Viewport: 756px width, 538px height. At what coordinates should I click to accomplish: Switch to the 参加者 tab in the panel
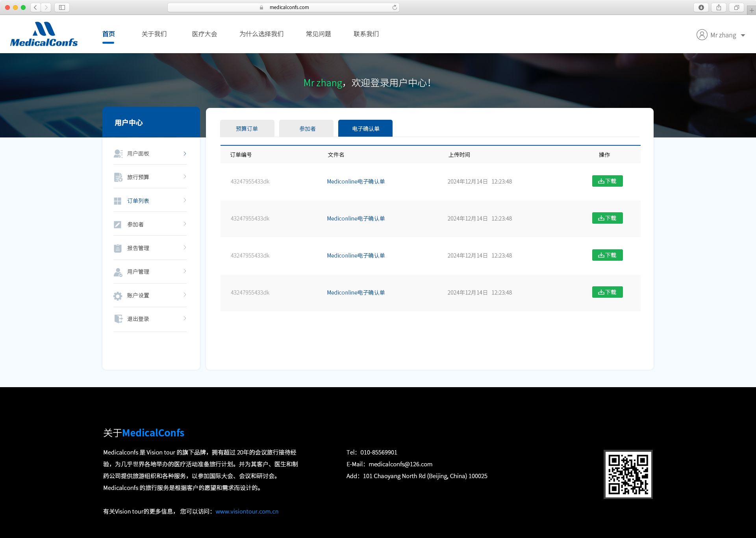coord(306,128)
